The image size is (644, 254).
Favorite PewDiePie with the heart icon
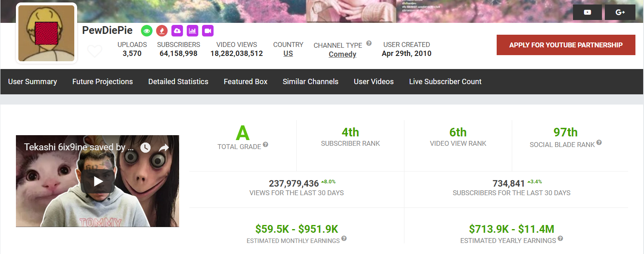95,51
